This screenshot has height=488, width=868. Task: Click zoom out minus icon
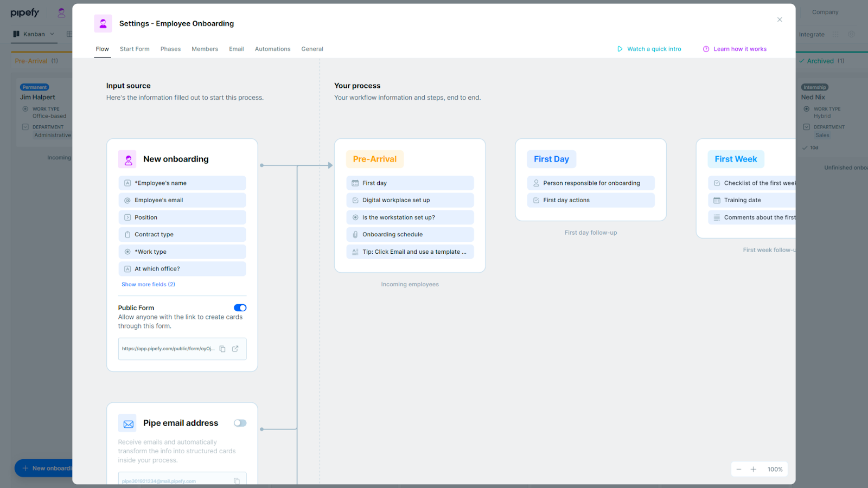(x=738, y=470)
